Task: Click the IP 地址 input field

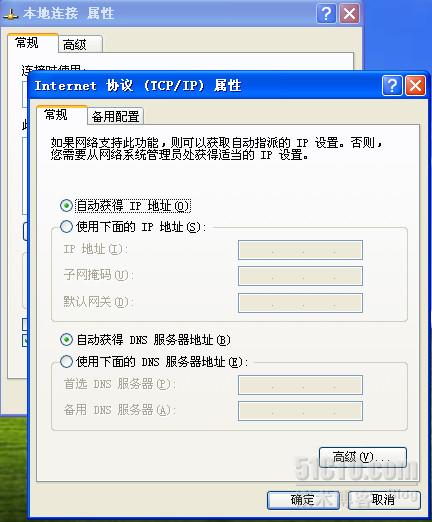Action: point(300,250)
